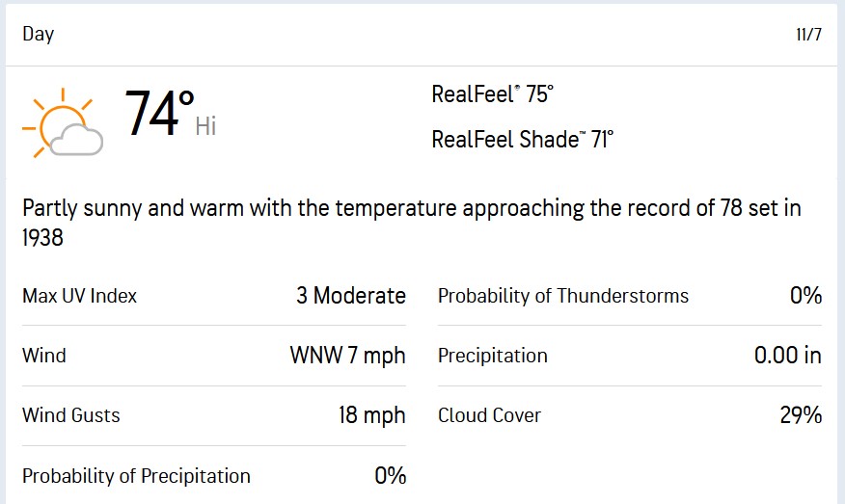Select the 0.00 in precipitation amount

coord(787,356)
